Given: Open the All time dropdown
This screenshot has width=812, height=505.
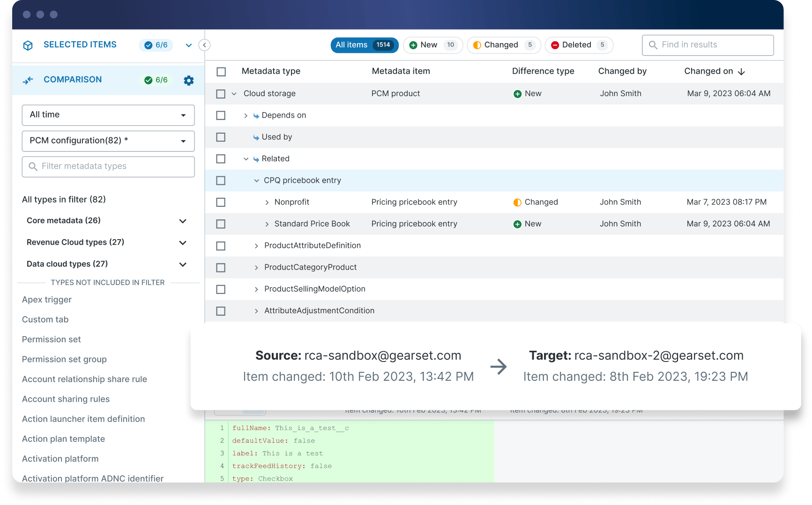Looking at the screenshot, I should click(108, 115).
